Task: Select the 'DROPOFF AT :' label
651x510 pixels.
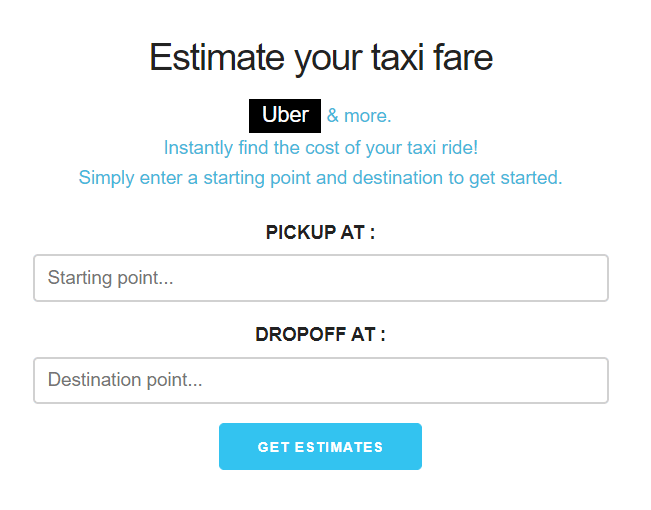Action: point(321,334)
